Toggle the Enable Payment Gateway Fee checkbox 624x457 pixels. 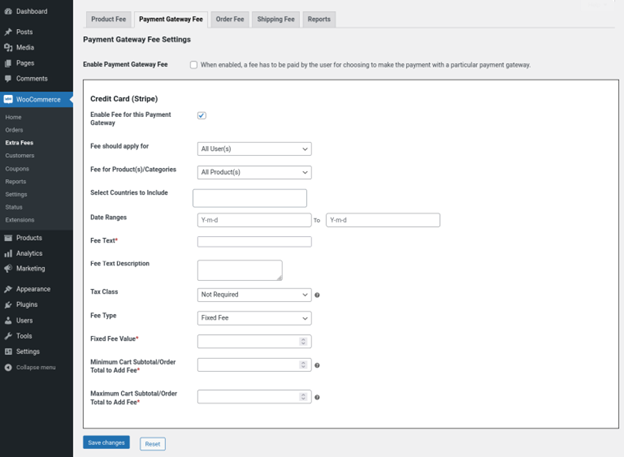(194, 65)
